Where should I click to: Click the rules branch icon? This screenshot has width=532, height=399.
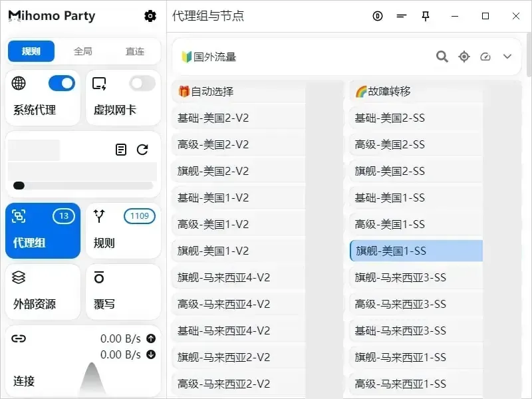tap(99, 215)
